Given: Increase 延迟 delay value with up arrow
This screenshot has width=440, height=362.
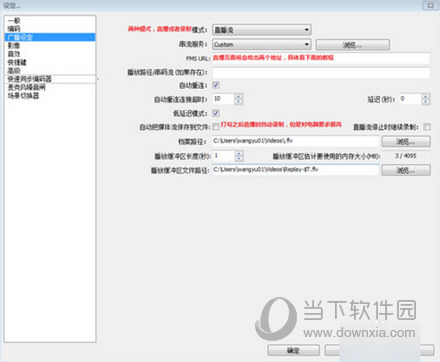Looking at the screenshot, I should click(426, 97).
